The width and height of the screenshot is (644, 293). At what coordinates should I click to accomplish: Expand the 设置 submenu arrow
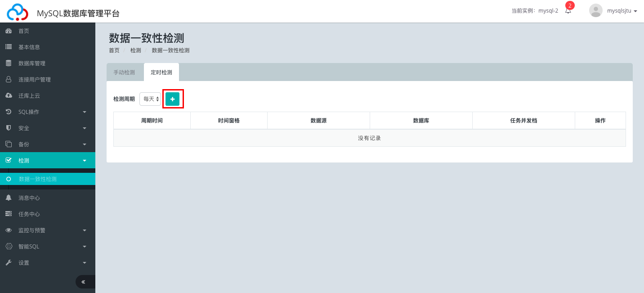(85, 263)
